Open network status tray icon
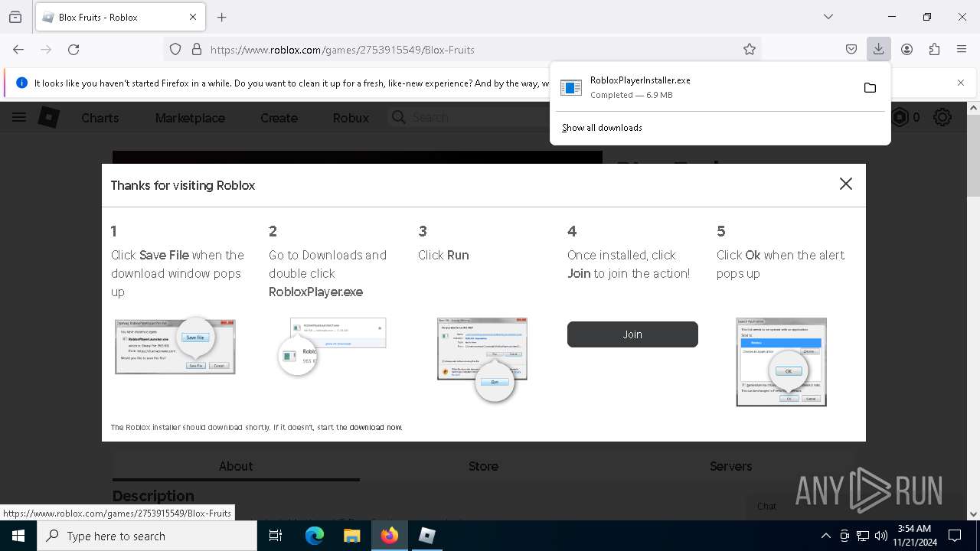This screenshot has width=980, height=551. [x=863, y=536]
